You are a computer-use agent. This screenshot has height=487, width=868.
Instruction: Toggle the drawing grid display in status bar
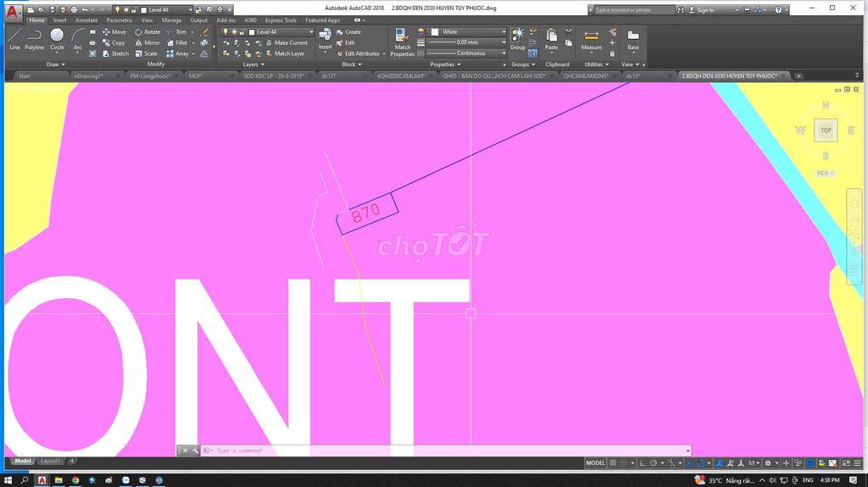[x=614, y=463]
